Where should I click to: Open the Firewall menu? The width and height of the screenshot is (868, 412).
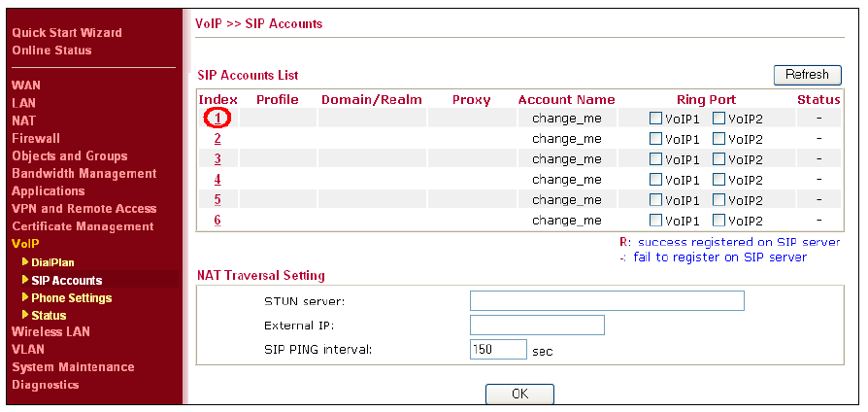point(36,138)
